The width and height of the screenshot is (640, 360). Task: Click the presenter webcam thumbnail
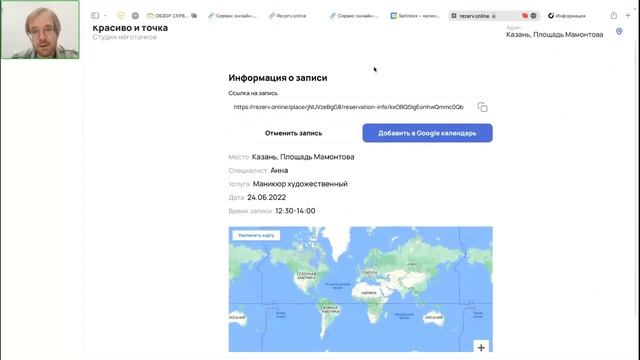coord(40,29)
